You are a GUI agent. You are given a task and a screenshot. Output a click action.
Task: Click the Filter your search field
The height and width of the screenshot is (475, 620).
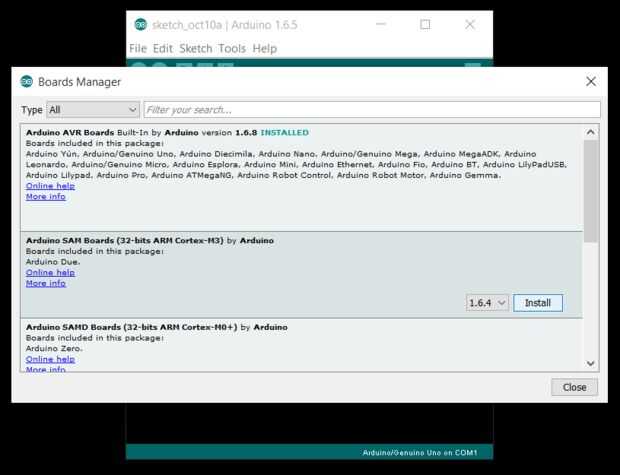pos(372,110)
